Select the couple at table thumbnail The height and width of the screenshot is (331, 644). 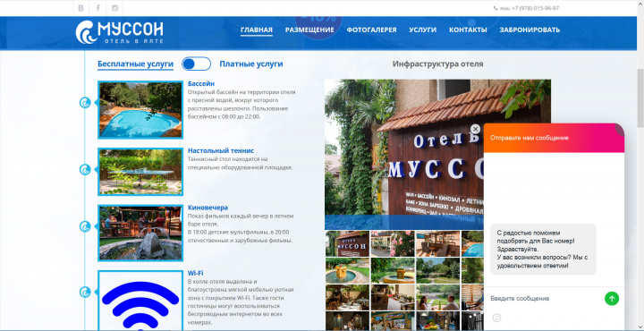(x=437, y=297)
